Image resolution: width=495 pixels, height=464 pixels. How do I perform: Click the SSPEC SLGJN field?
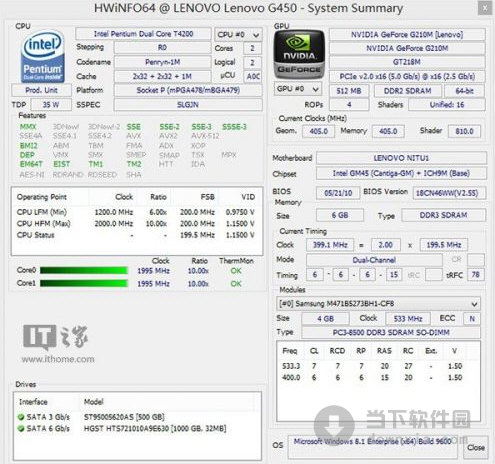coord(188,105)
